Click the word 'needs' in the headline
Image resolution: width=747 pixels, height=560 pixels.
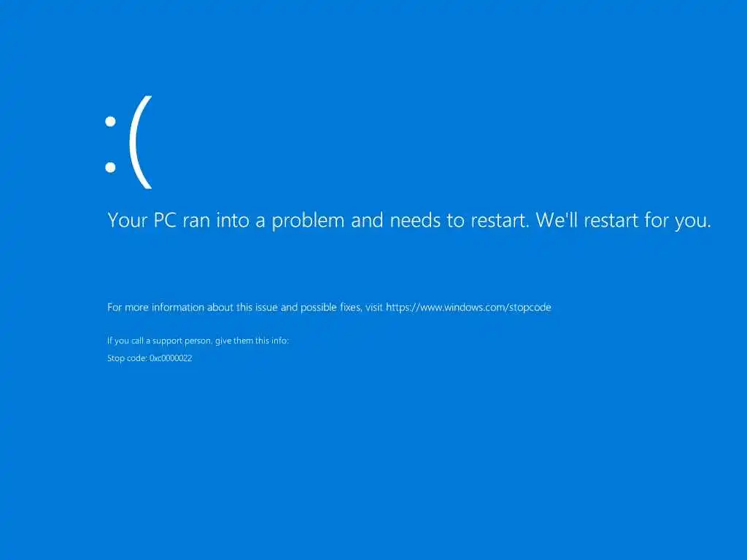click(x=415, y=220)
